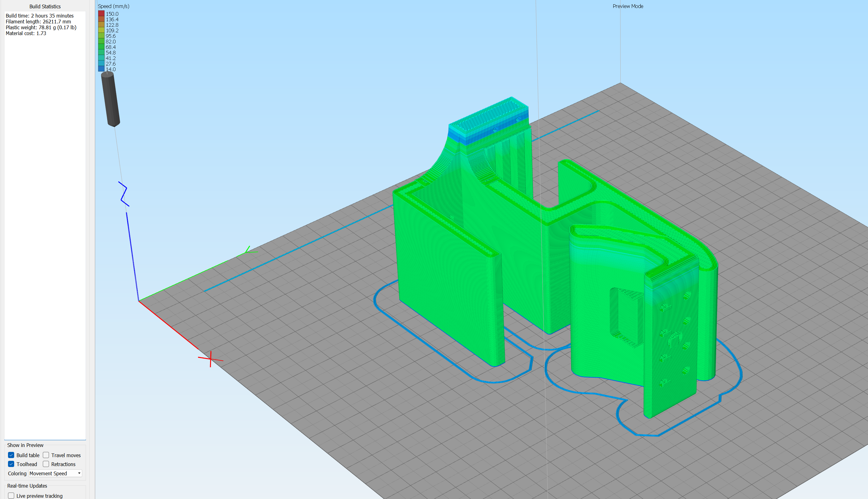Screen dimensions: 868x499
Task: Enable Travel moves in preview
Action: coord(46,455)
